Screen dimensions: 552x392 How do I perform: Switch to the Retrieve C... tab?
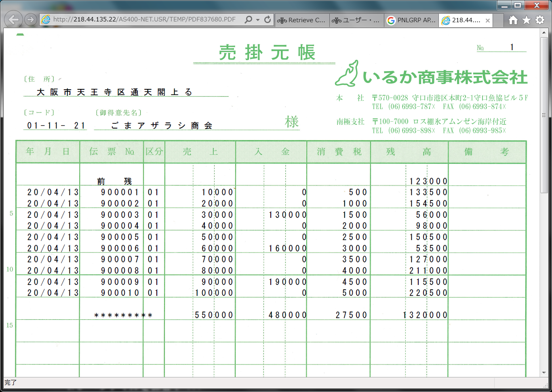302,20
